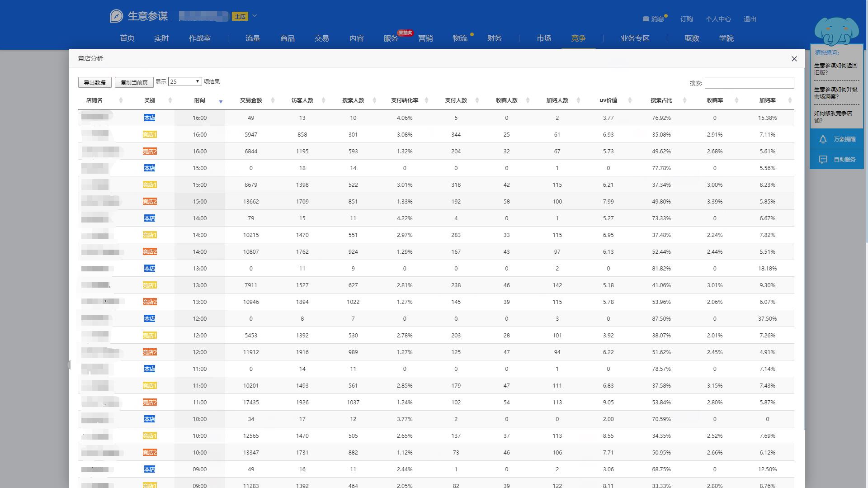Open question 生意参谋如何升级市场洞察?
This screenshot has height=488, width=868.
(836, 93)
